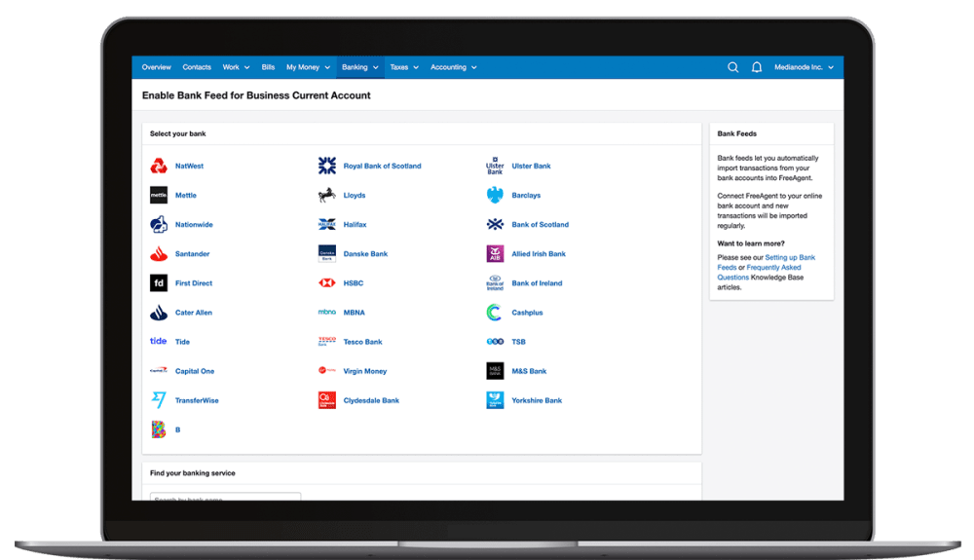The width and height of the screenshot is (974, 560).
Task: Select the TransferWise link
Action: coord(197,400)
